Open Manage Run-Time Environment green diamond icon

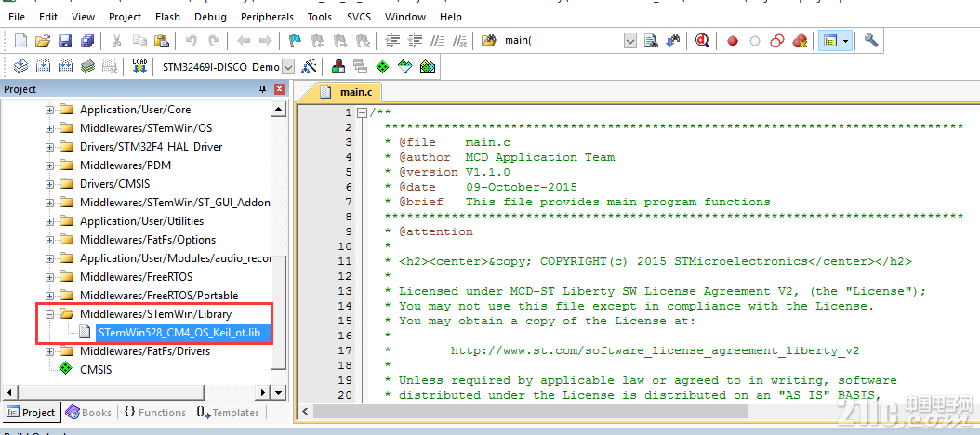382,66
